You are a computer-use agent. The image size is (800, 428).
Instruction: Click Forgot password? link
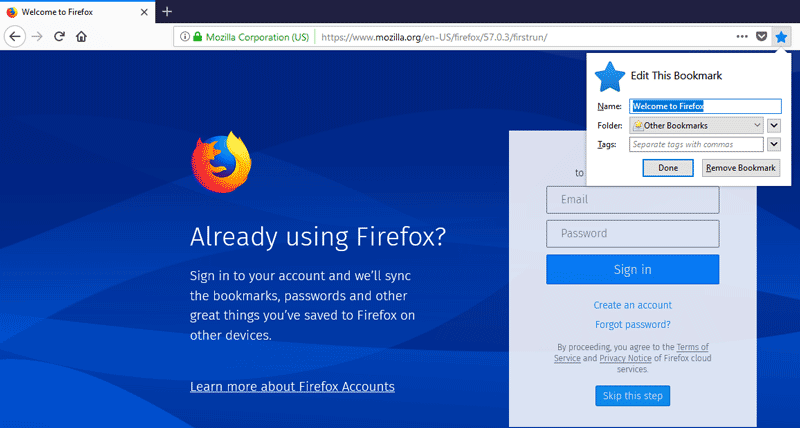coord(633,324)
